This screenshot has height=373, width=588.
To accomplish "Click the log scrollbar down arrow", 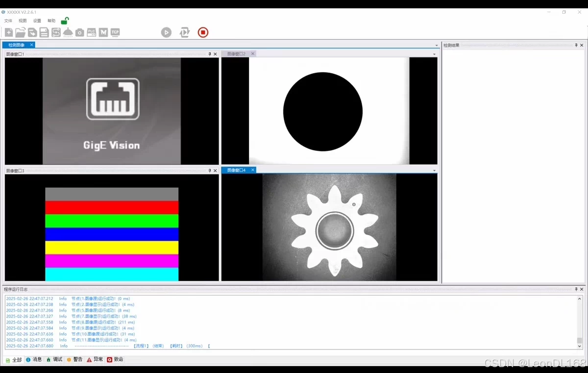I will point(580,346).
